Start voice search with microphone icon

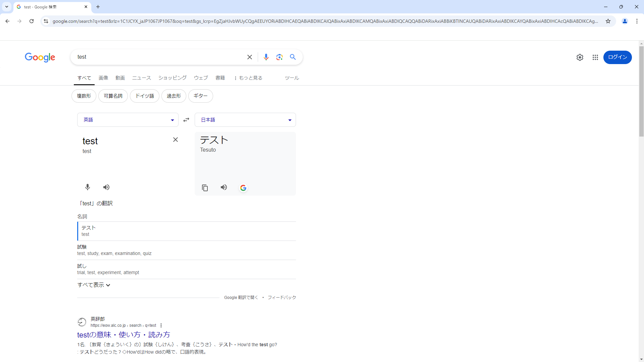[x=266, y=57]
